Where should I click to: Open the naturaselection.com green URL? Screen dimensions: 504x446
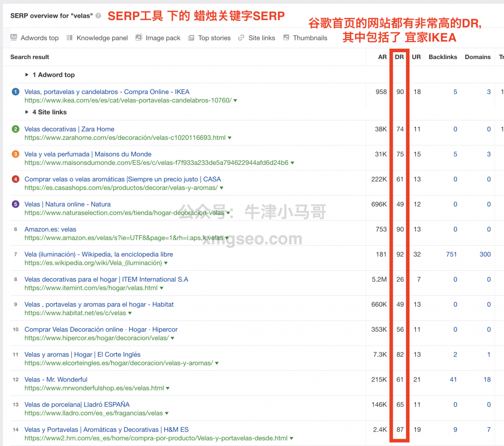[125, 213]
